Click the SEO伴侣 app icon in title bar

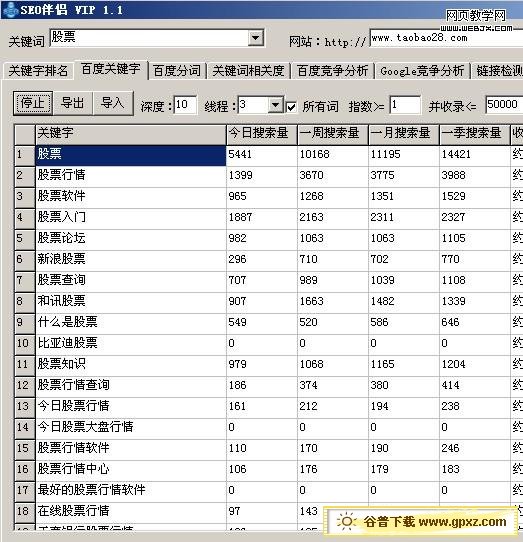(x=10, y=10)
